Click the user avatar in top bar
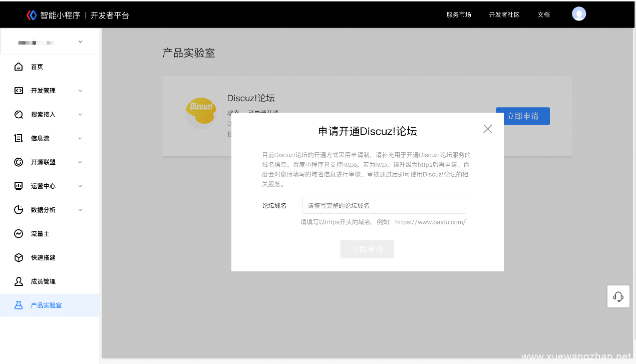 click(x=579, y=14)
